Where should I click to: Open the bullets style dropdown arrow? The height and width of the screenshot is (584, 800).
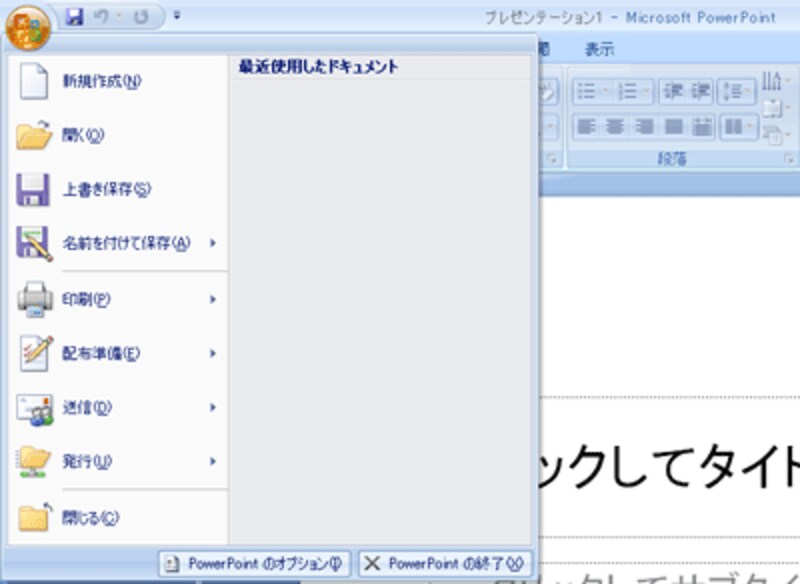pos(605,92)
